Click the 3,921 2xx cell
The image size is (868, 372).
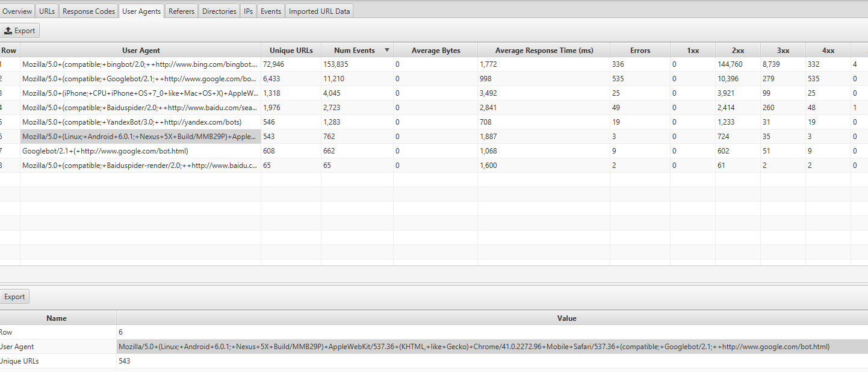point(738,93)
